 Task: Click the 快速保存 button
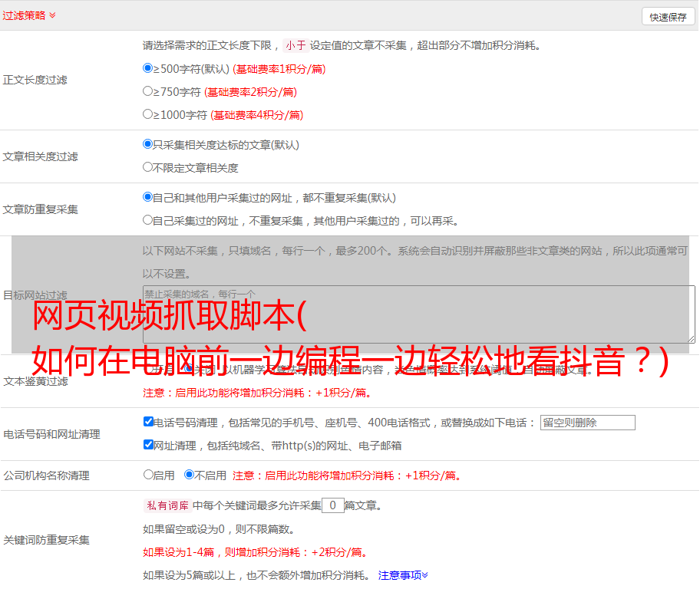tap(668, 17)
